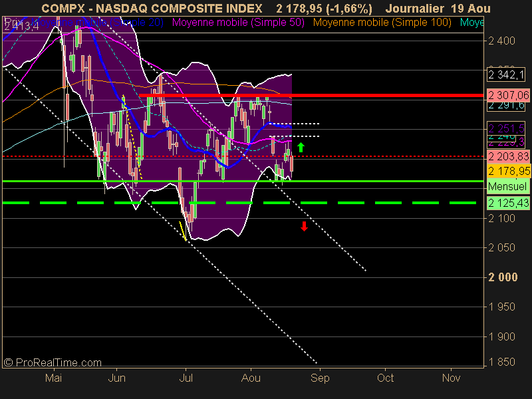Click the 2 291,6 cyan price label

pyautogui.click(x=506, y=106)
